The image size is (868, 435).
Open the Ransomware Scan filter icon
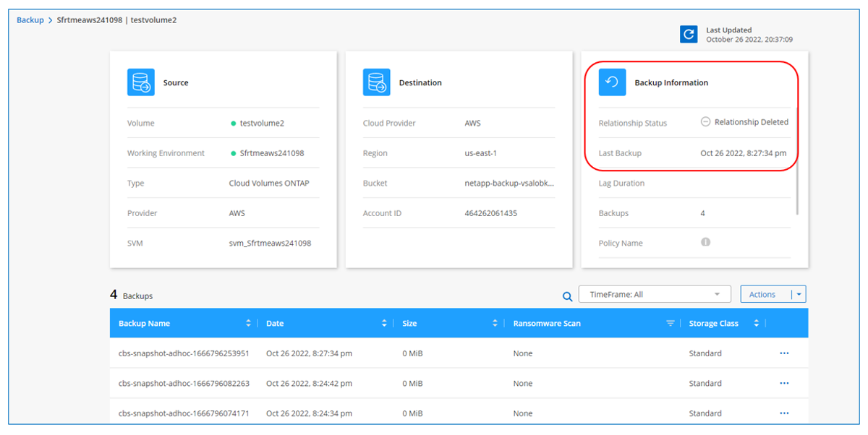click(671, 324)
